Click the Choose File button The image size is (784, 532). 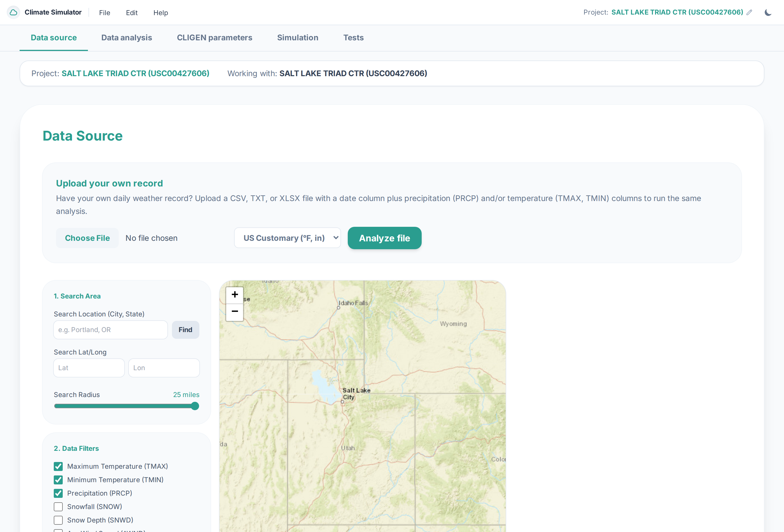(87, 238)
